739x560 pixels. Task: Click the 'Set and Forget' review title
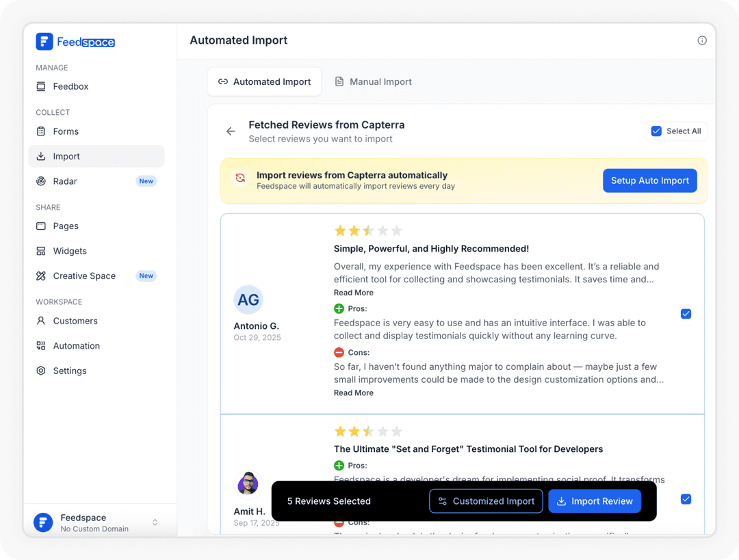coord(469,449)
